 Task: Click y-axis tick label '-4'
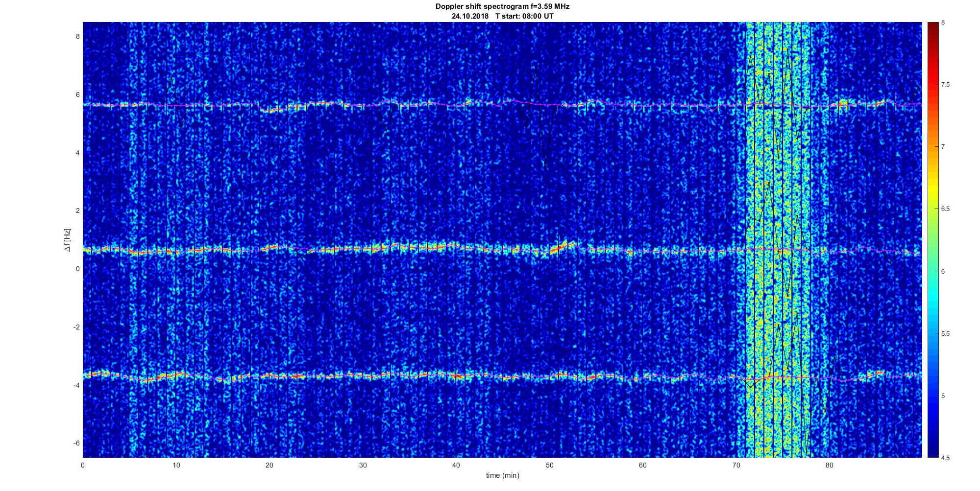coord(76,385)
